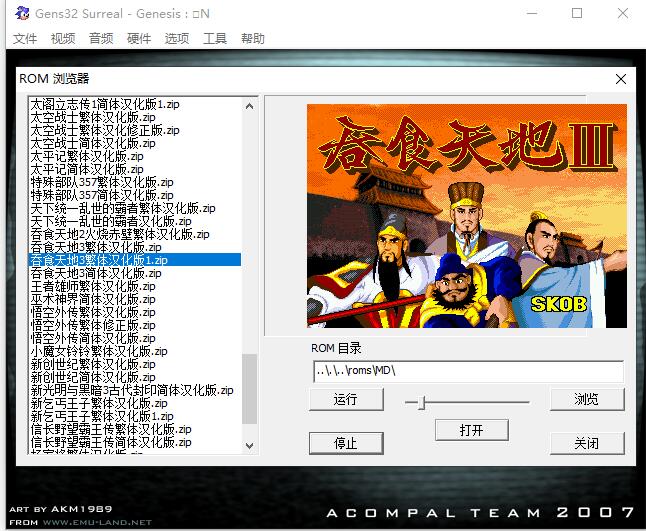The height and width of the screenshot is (531, 646).
Task: Close the ROM 浏览器 dialog
Action: 621,79
